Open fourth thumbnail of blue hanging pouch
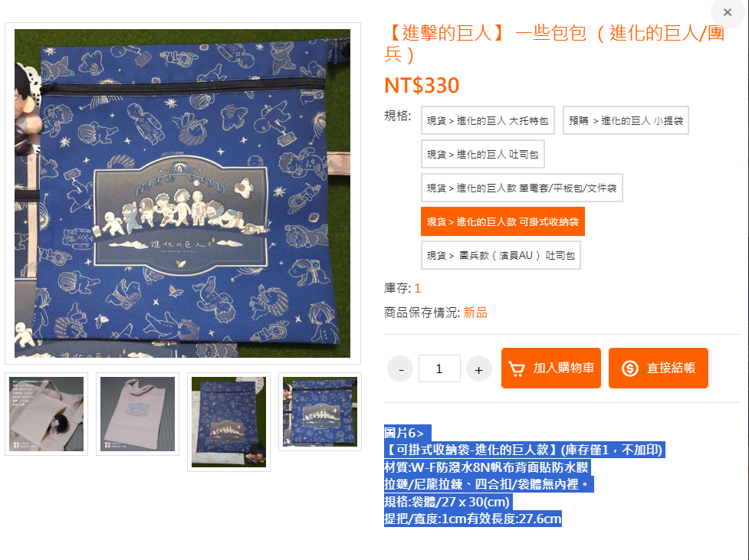Viewport: 749px width, 560px height. pyautogui.click(x=320, y=411)
